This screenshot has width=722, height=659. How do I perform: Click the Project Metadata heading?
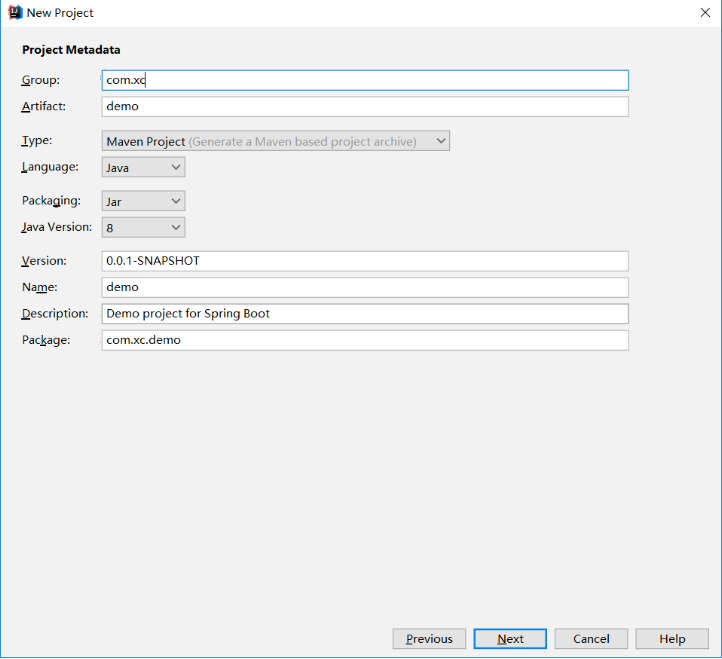(x=71, y=50)
